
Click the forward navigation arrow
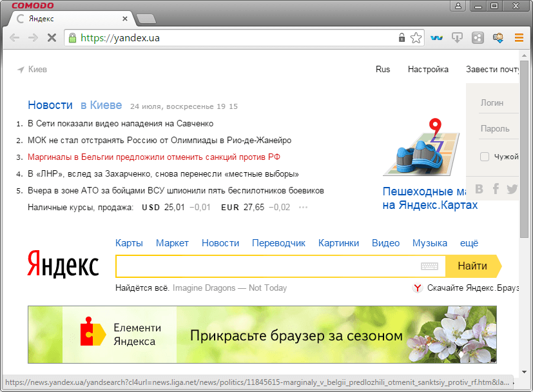pyautogui.click(x=33, y=38)
